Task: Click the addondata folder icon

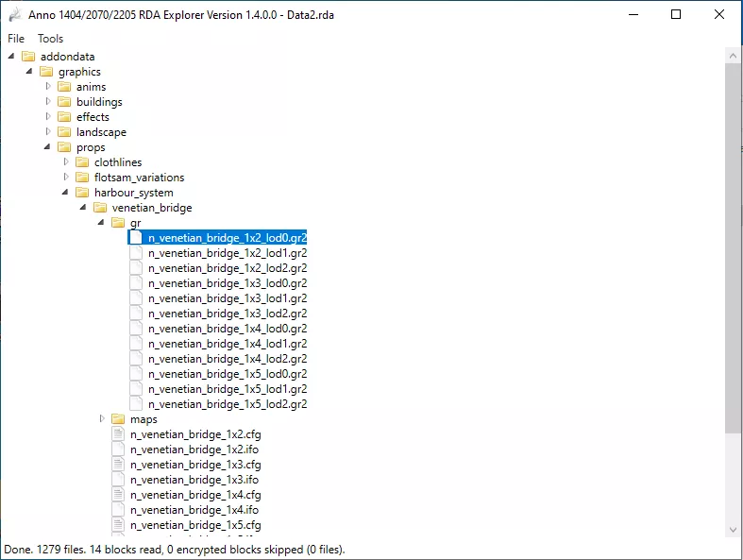Action: tap(28, 57)
